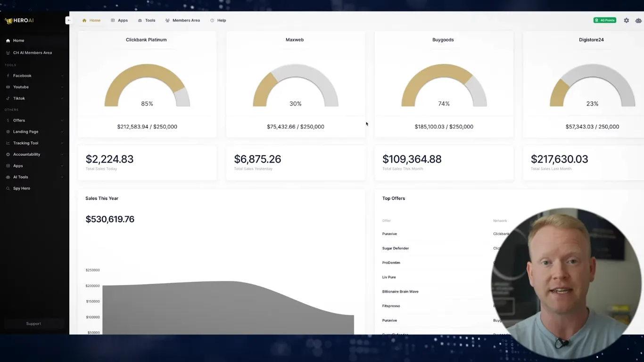Open the Home tab in top navigation

[x=91, y=20]
